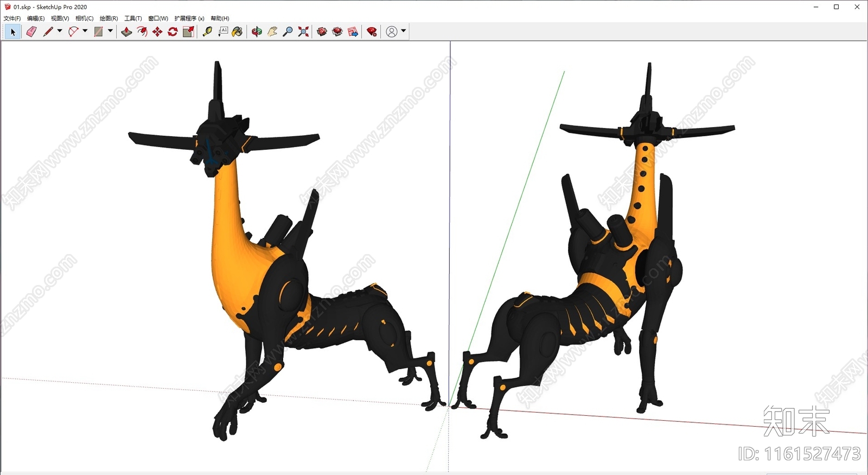This screenshot has width=868, height=475.
Task: Open the 视图(V) menu
Action: click(60, 18)
